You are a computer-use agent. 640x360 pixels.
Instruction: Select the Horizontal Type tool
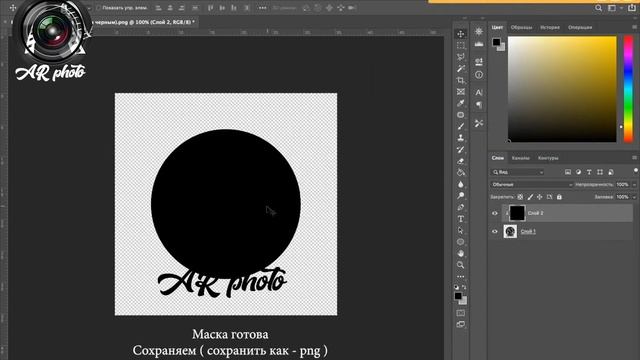click(461, 219)
